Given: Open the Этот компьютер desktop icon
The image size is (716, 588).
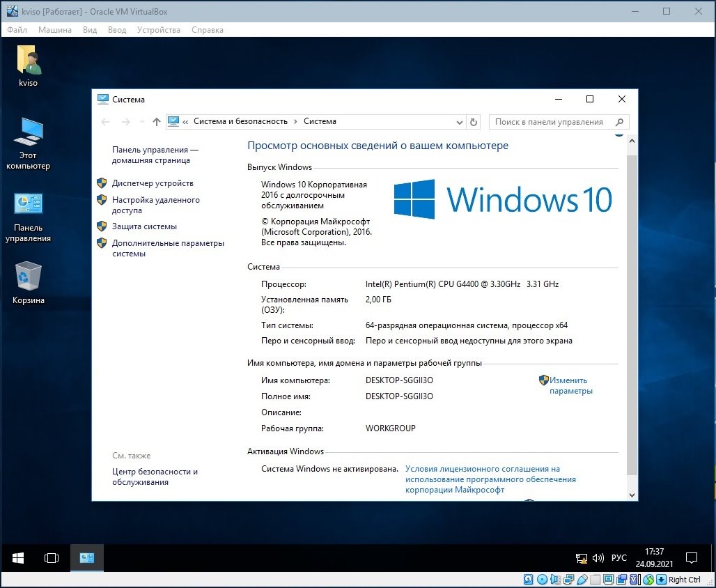Looking at the screenshot, I should 29,144.
